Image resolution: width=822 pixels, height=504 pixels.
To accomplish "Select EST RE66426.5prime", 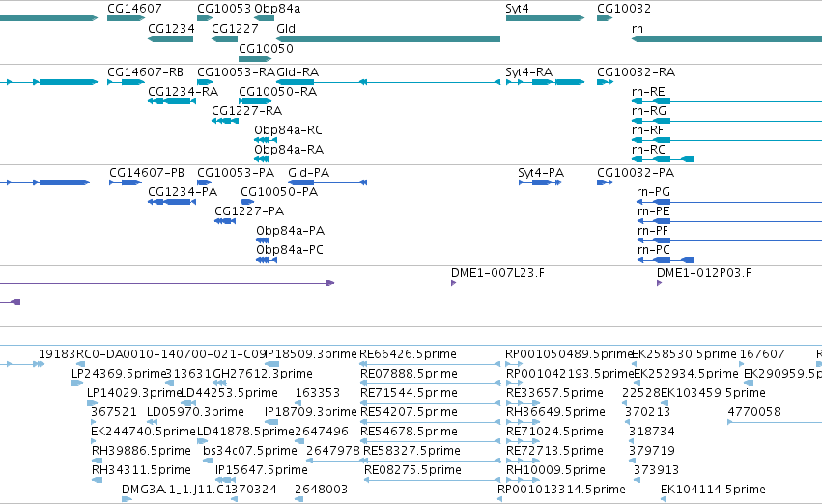I will [430, 364].
